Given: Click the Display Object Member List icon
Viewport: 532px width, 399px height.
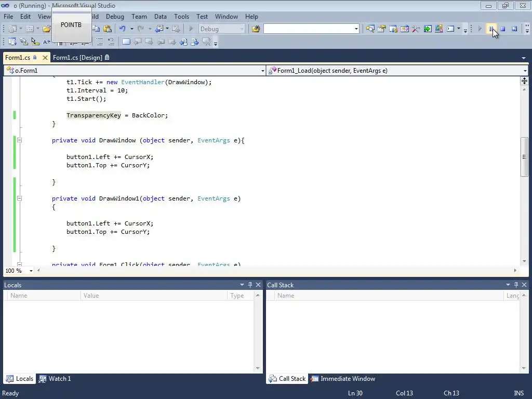Looking at the screenshot, I should [x=12, y=42].
